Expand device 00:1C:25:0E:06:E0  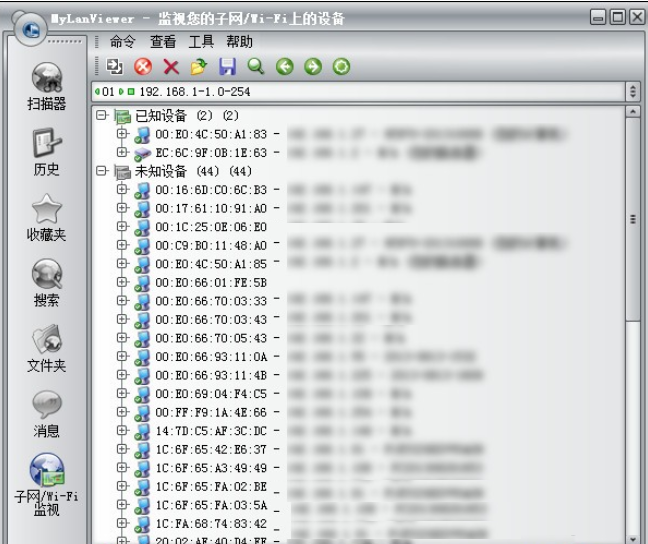(x=122, y=226)
